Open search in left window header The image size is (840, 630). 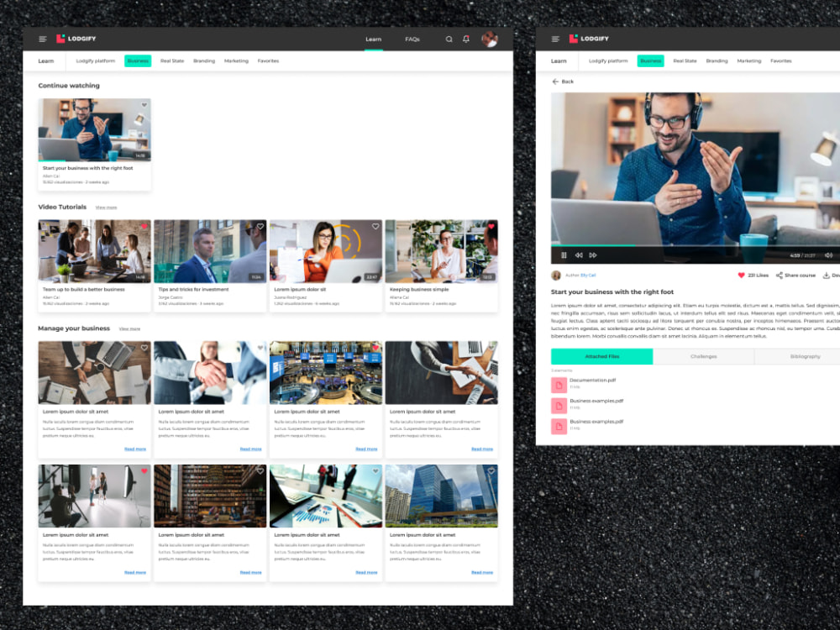(x=449, y=39)
